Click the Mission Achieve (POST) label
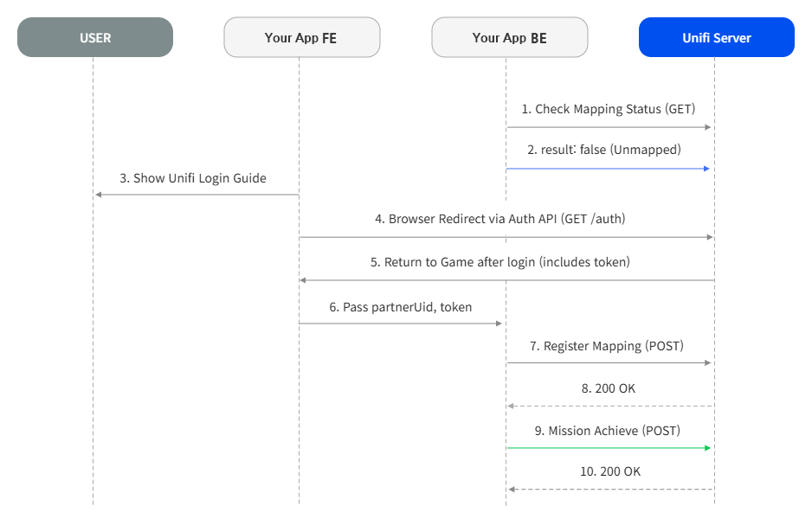The image size is (812, 519). coord(608,431)
